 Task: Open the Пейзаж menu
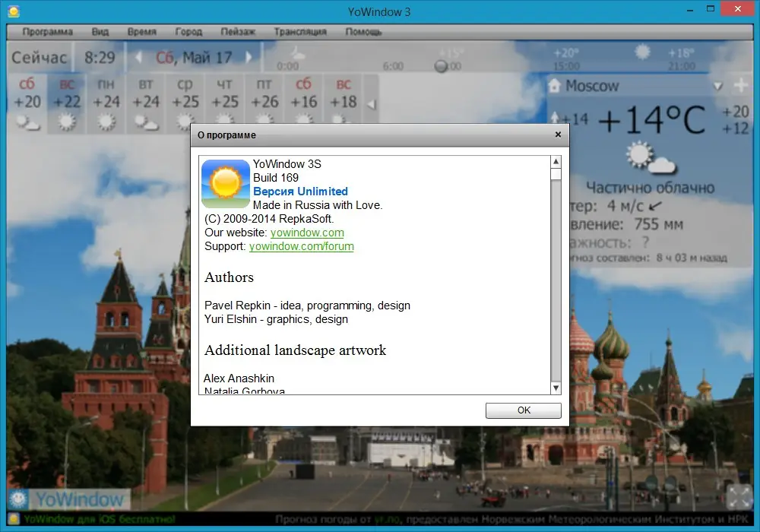point(237,31)
